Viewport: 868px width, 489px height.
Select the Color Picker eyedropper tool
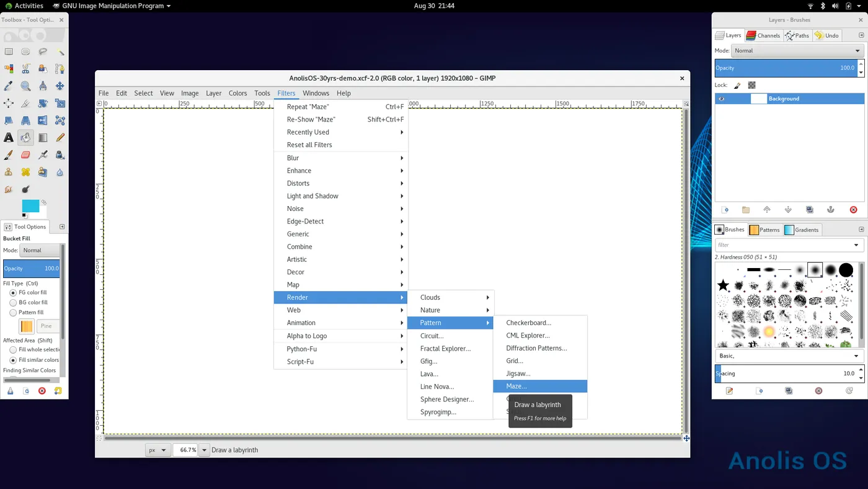point(9,86)
